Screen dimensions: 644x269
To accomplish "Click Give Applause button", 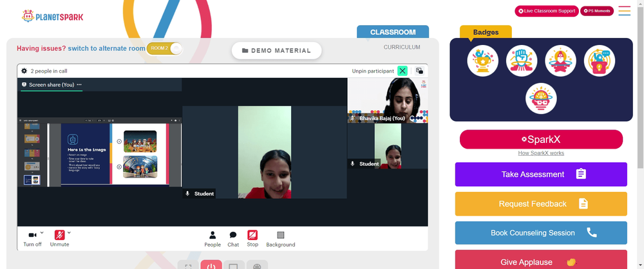I will tap(541, 260).
